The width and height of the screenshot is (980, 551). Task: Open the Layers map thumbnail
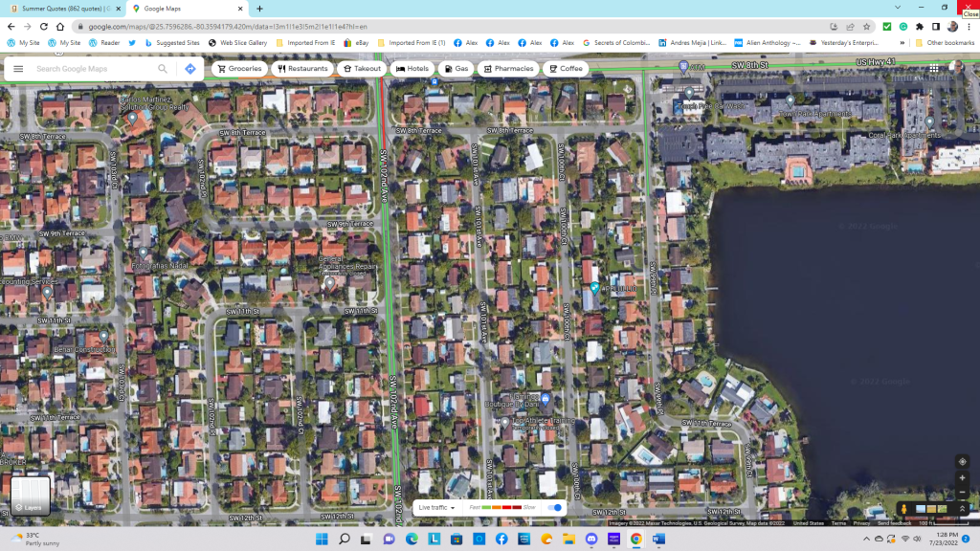tap(29, 496)
